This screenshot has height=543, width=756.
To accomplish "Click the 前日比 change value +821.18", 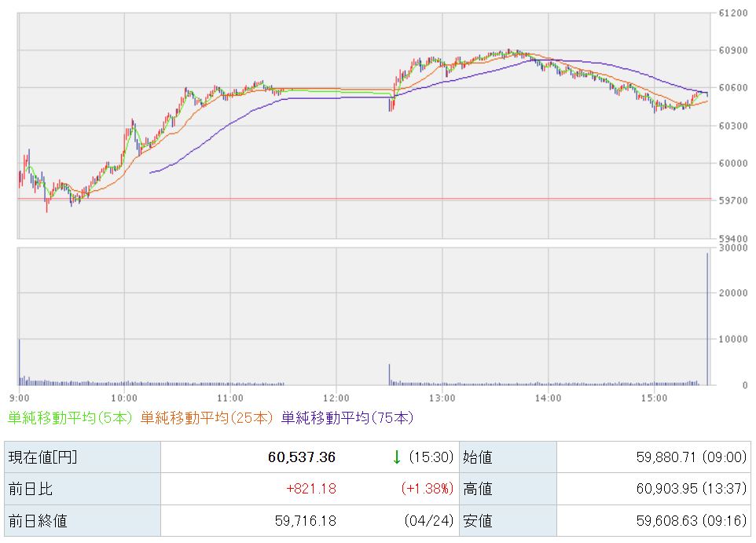I will (x=312, y=489).
